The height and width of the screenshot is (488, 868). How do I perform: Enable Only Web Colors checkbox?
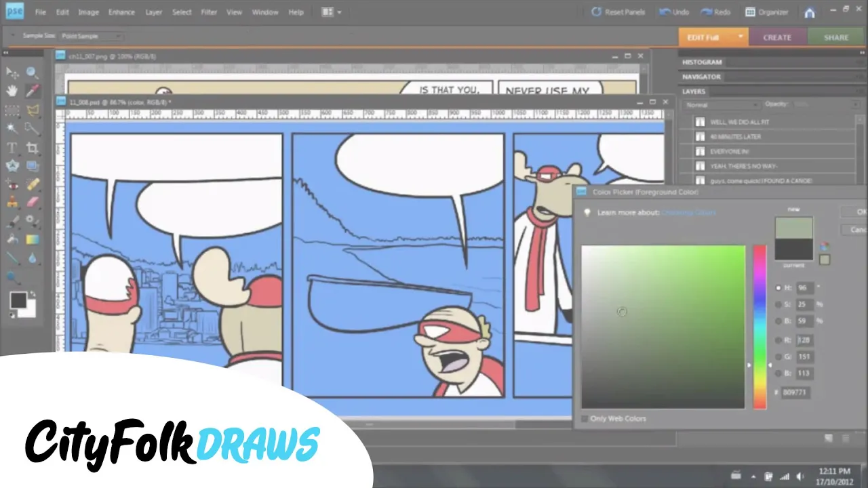[x=585, y=419]
